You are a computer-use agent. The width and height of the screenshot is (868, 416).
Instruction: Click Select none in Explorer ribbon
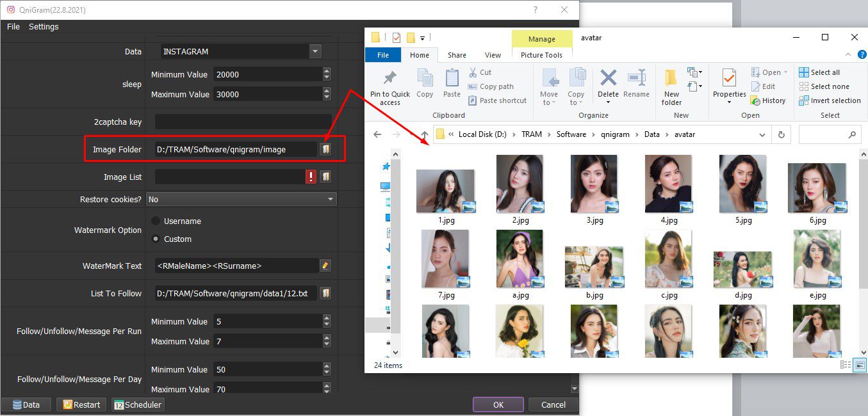824,86
